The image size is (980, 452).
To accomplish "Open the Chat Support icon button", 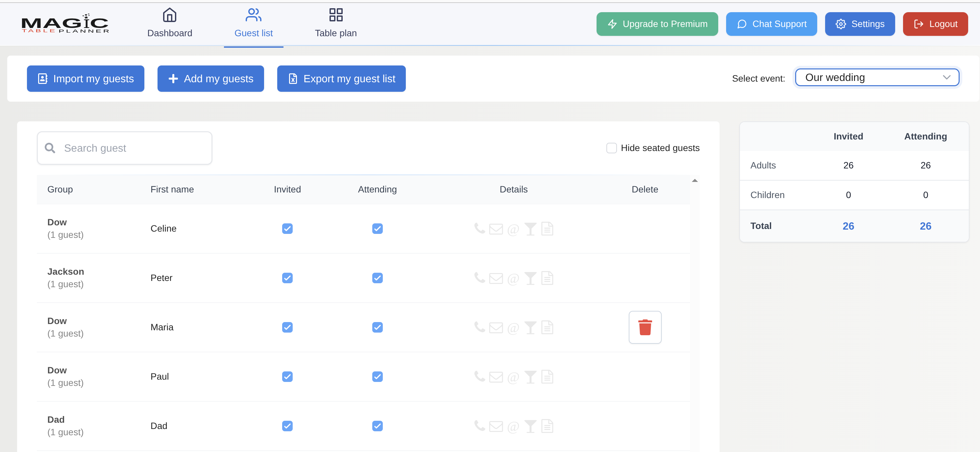I will coord(742,24).
